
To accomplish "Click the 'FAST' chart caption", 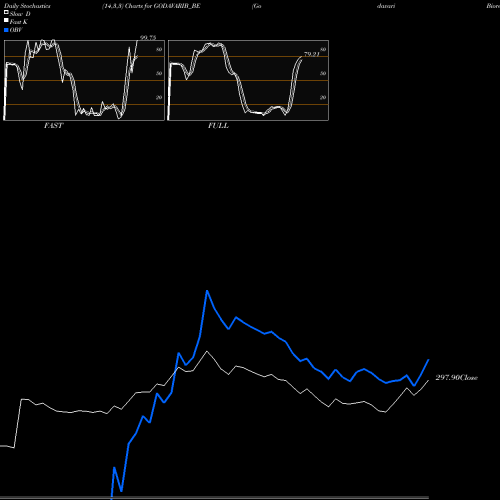I will click(53, 126).
